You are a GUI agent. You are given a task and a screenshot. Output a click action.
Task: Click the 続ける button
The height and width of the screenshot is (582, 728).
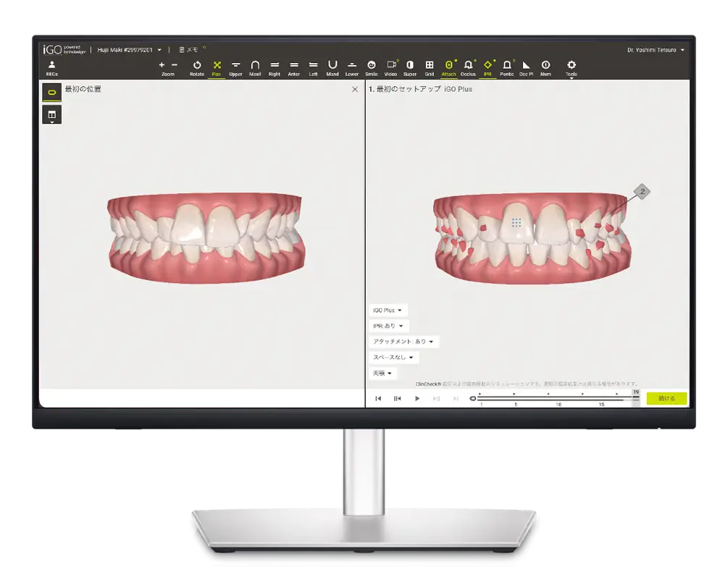tap(666, 398)
